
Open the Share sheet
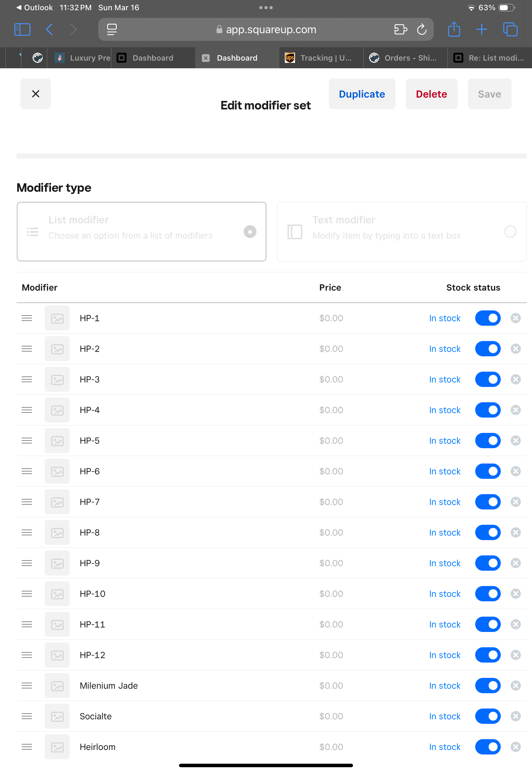[x=454, y=29]
